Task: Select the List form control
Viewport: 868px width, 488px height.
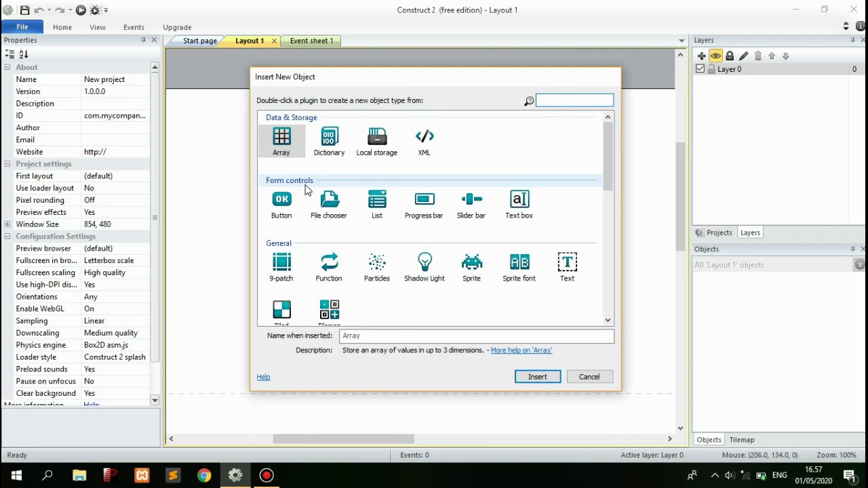Action: 377,205
